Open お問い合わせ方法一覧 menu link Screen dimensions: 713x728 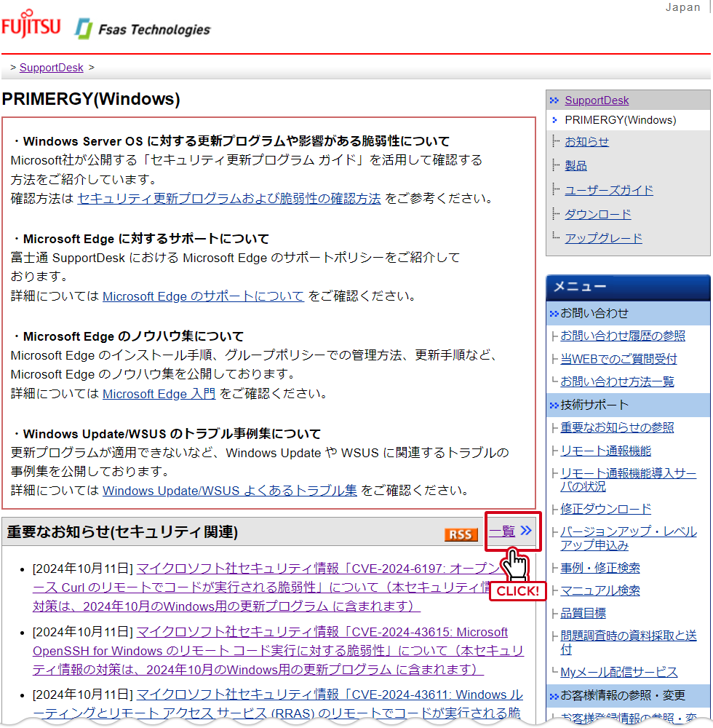click(x=617, y=381)
